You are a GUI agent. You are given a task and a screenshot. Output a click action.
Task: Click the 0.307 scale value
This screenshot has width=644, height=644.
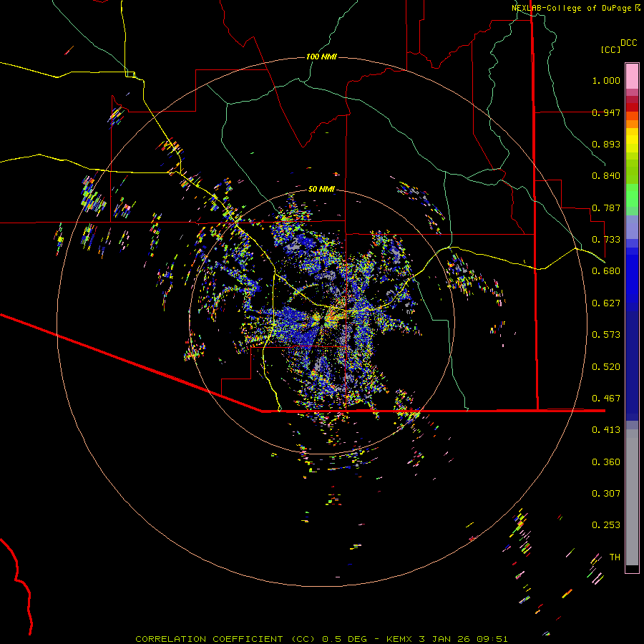coord(606,494)
